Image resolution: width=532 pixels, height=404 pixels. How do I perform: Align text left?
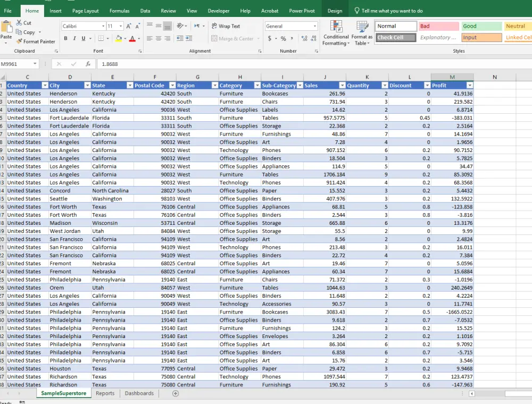click(149, 38)
